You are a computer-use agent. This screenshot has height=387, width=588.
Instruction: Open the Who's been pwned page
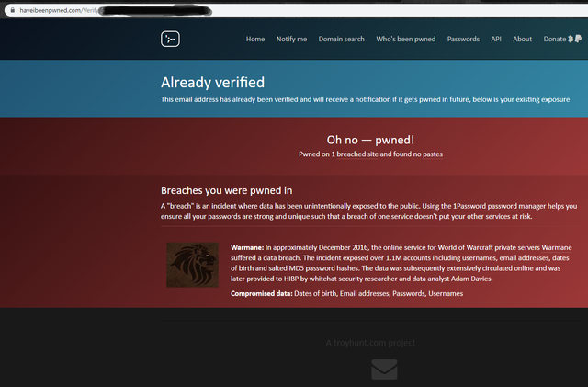406,39
